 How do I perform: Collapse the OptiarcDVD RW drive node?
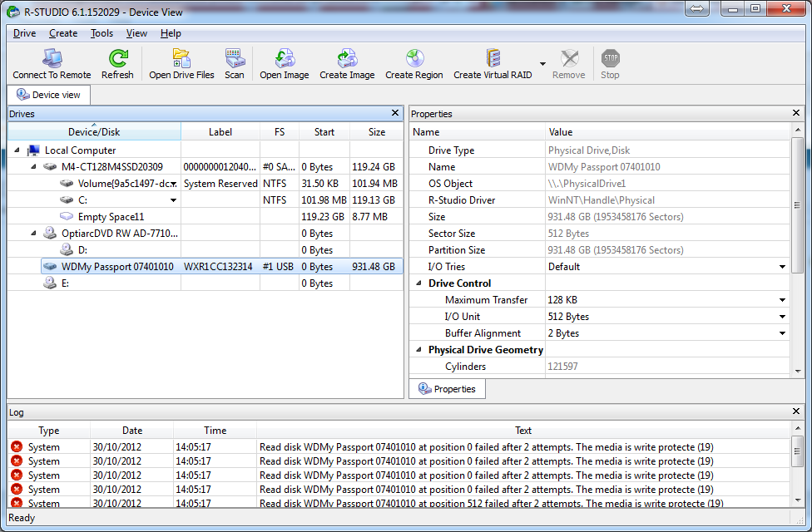click(x=33, y=234)
